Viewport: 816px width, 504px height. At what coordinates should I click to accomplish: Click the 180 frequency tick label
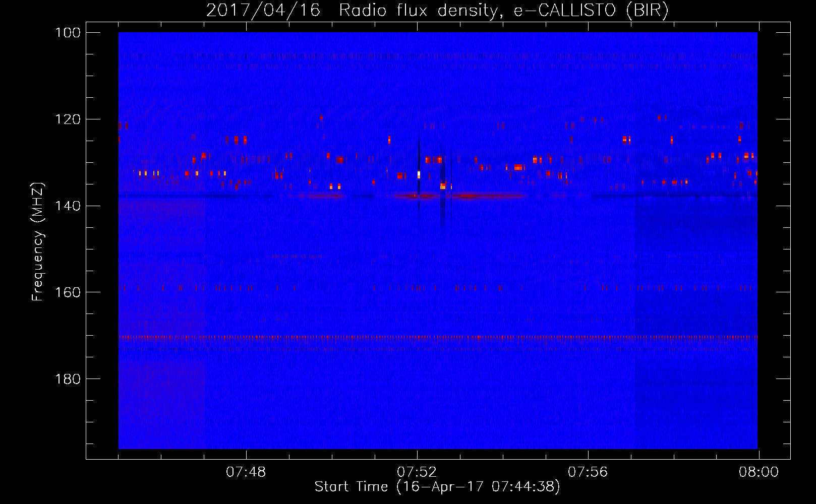pyautogui.click(x=67, y=379)
